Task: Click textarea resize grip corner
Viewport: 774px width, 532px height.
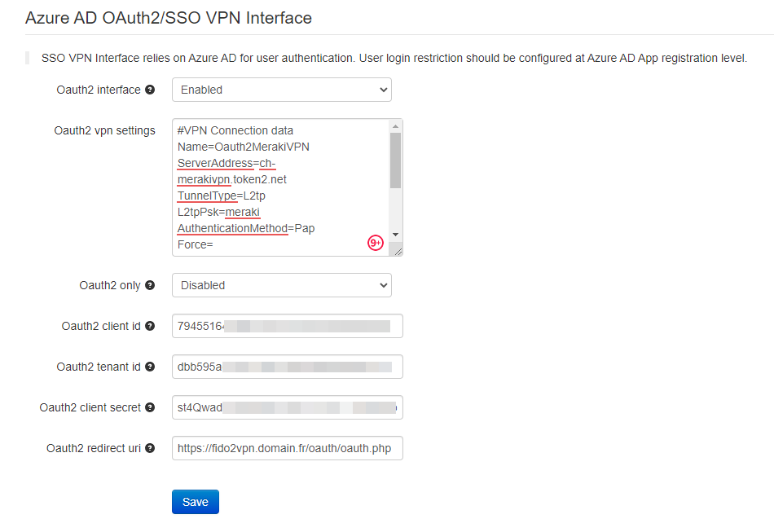Action: click(398, 252)
